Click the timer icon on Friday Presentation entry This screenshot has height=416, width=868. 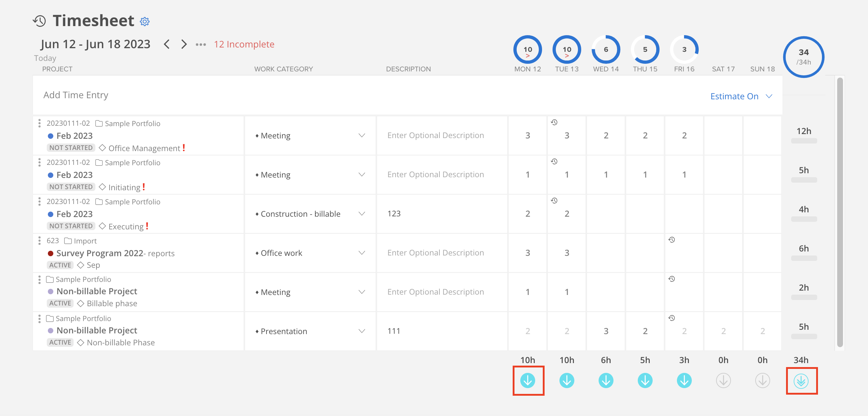click(672, 318)
